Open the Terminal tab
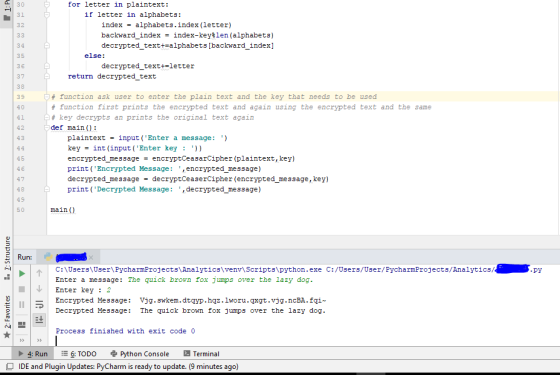560x375 pixels. click(201, 354)
